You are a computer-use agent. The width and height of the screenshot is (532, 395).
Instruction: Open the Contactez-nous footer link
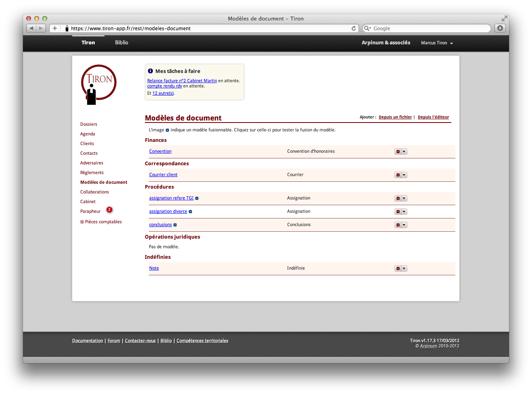click(x=140, y=341)
